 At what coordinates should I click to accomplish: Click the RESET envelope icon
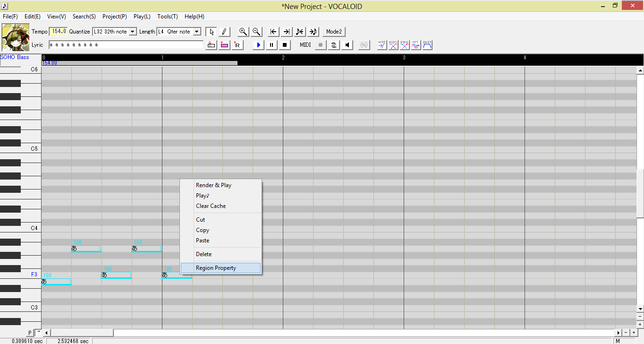(x=427, y=45)
